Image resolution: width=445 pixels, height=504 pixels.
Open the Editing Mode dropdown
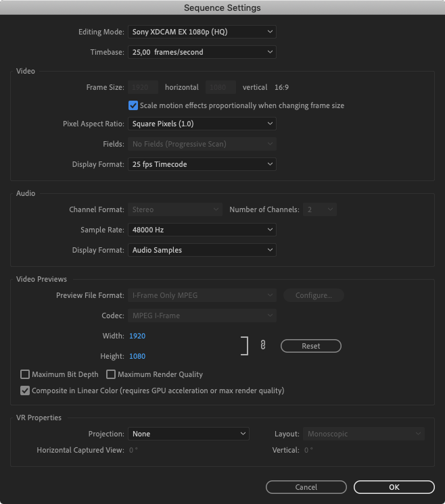click(x=202, y=32)
